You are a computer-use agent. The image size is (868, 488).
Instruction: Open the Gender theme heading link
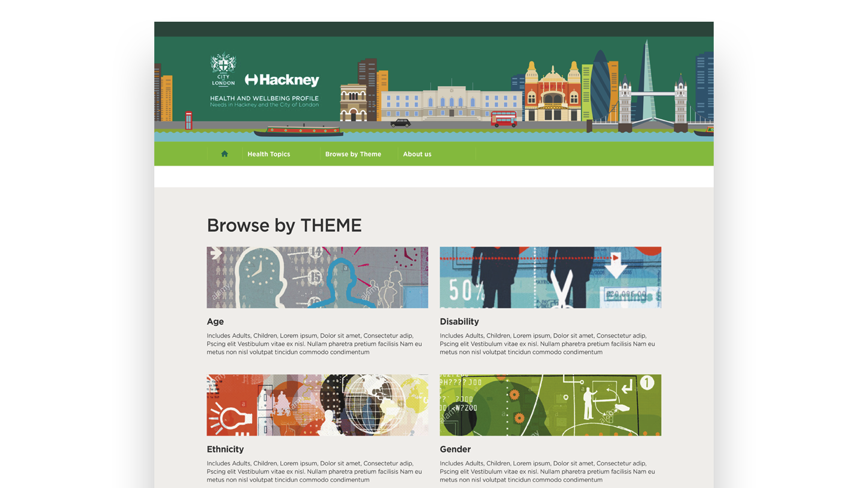454,449
